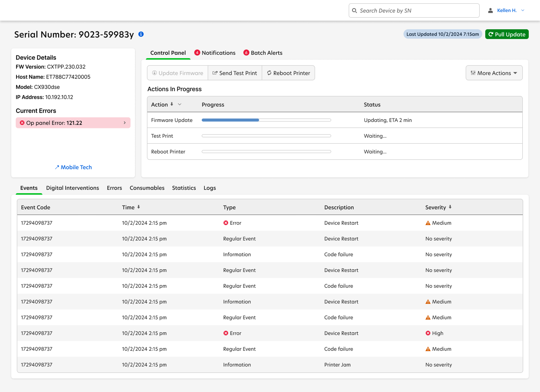Click the send icon on Send Test Print
Screen dimensions: 540x392
(x=214, y=73)
